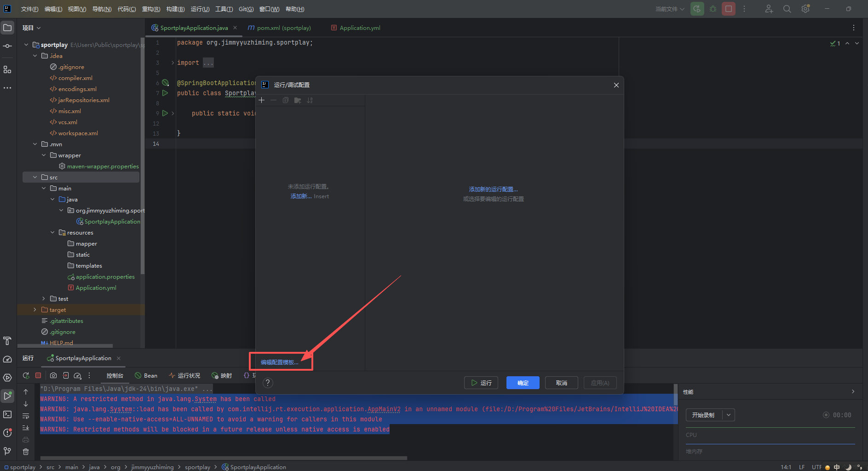Click the camera thread-dump icon in run toolbar
Image resolution: width=868 pixels, height=471 pixels.
coord(53,375)
